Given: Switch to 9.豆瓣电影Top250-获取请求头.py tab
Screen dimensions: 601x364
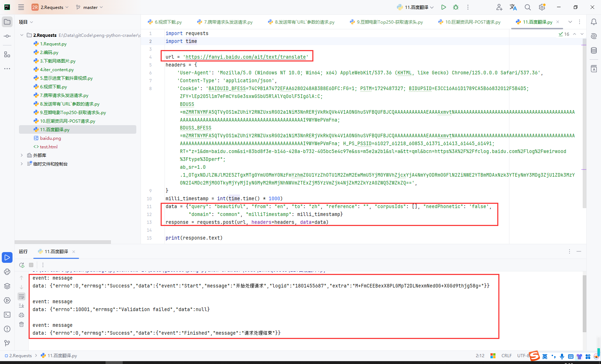Looking at the screenshot, I should (x=386, y=22).
